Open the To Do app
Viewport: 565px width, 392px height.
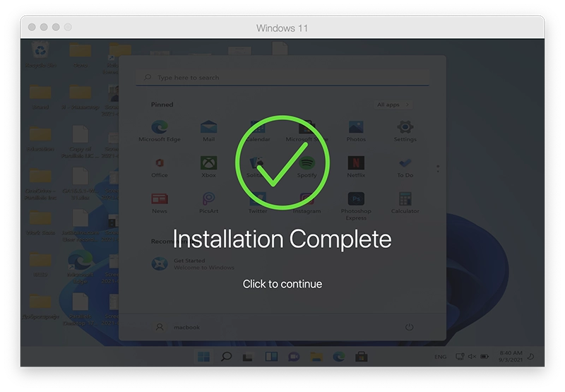coord(405,167)
